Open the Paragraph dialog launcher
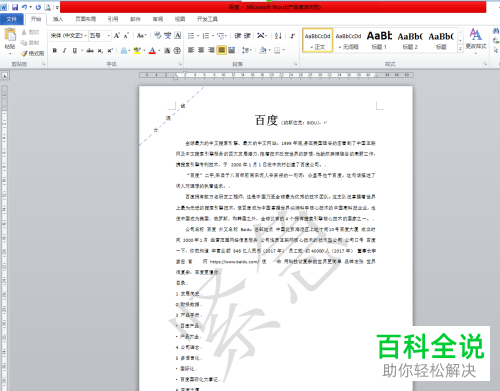This screenshot has height=391, width=500. [295, 64]
